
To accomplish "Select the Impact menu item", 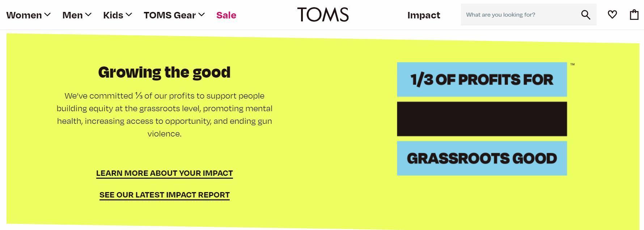I will click(424, 15).
